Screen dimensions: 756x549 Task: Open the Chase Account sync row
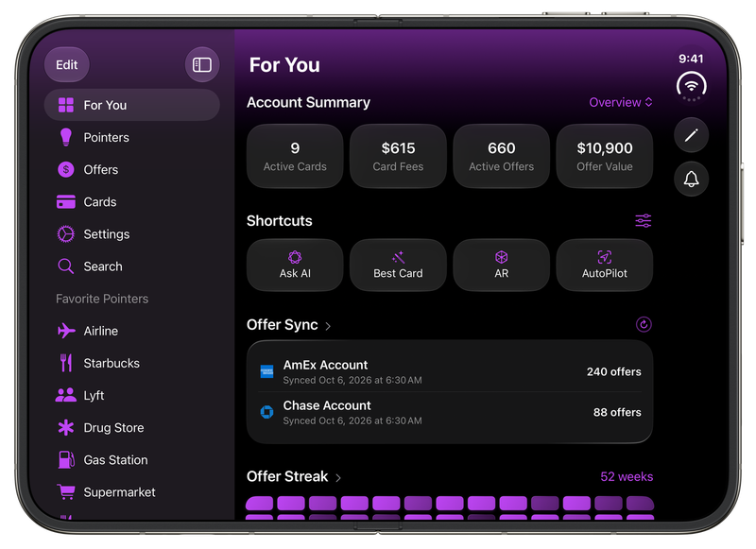point(450,413)
